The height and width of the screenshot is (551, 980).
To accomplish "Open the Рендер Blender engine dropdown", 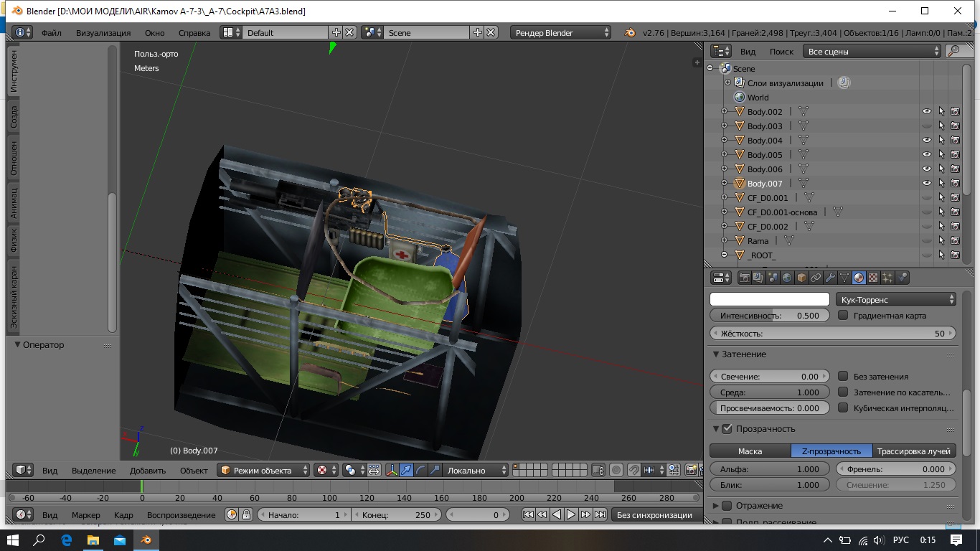I will [x=560, y=33].
